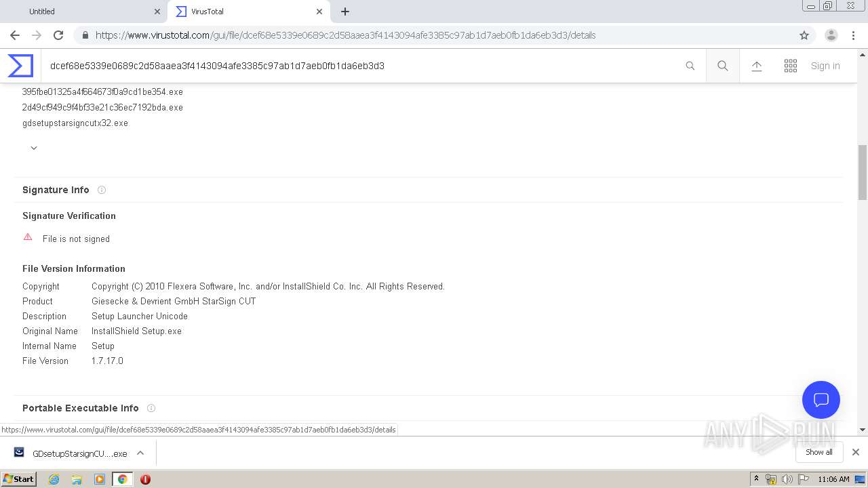
Task: Click the VirusTotal sigma logo
Action: [x=20, y=66]
